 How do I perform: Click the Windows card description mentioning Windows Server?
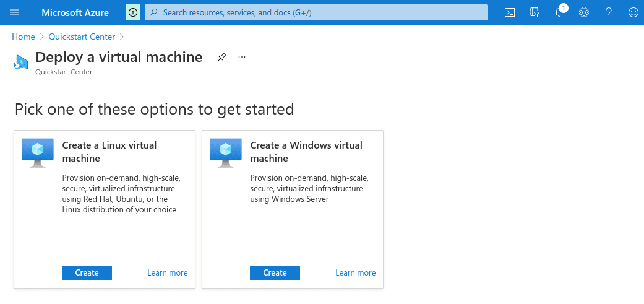(309, 189)
